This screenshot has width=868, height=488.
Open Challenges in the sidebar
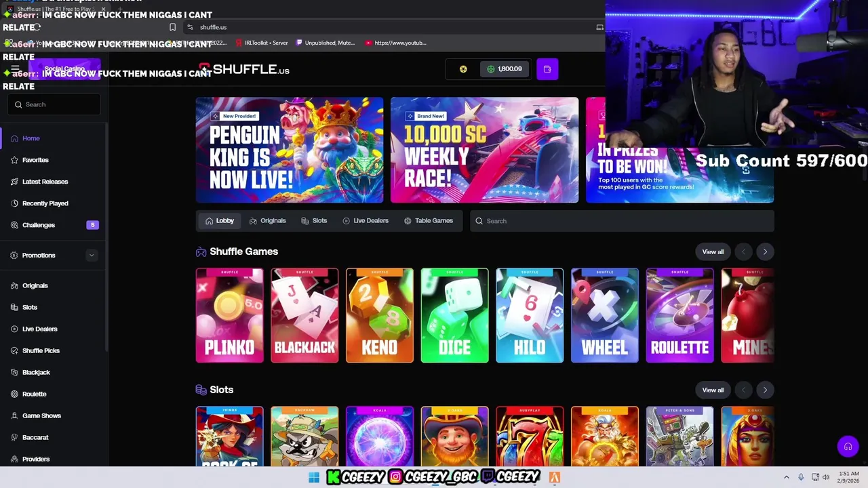pyautogui.click(x=54, y=225)
